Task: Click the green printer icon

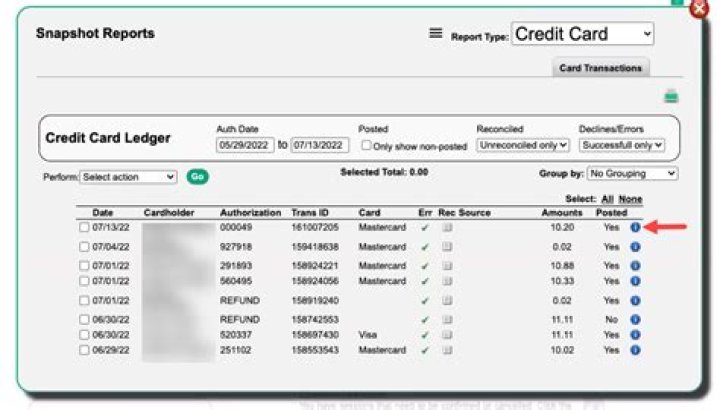Action: pyautogui.click(x=671, y=97)
